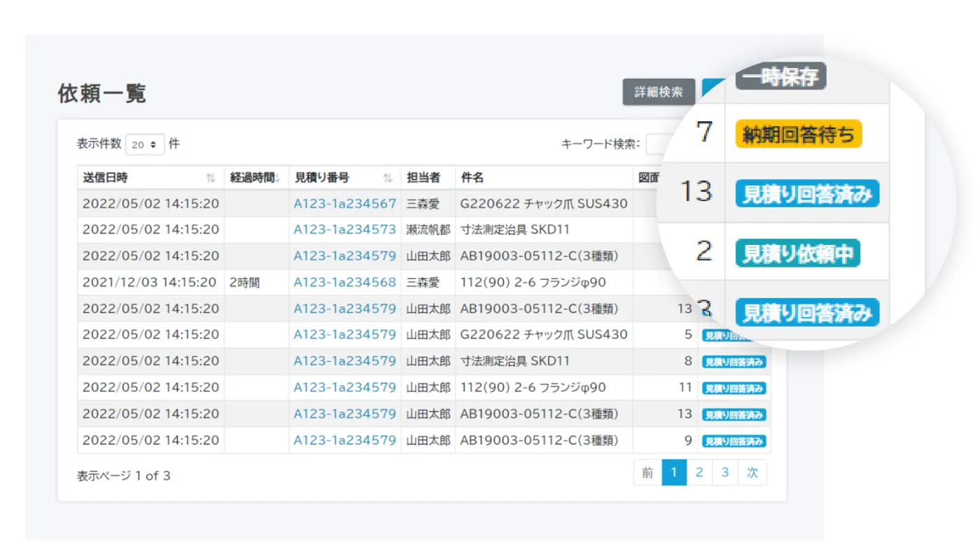Image resolution: width=980 pixels, height=560 pixels.
Task: Sort the 経過時間 column via its arrow icon
Action: (276, 178)
